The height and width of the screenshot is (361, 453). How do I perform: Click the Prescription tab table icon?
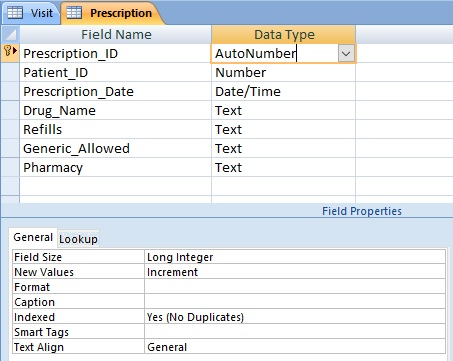coord(74,13)
